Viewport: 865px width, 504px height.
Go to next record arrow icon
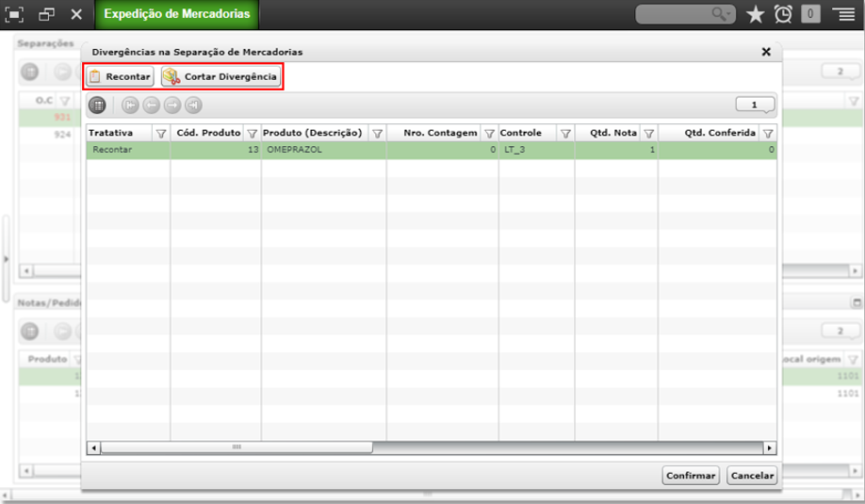point(172,106)
